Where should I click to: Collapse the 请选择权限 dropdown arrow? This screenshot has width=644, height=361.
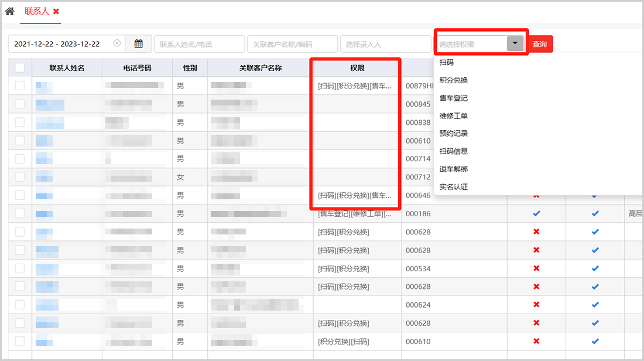point(515,44)
